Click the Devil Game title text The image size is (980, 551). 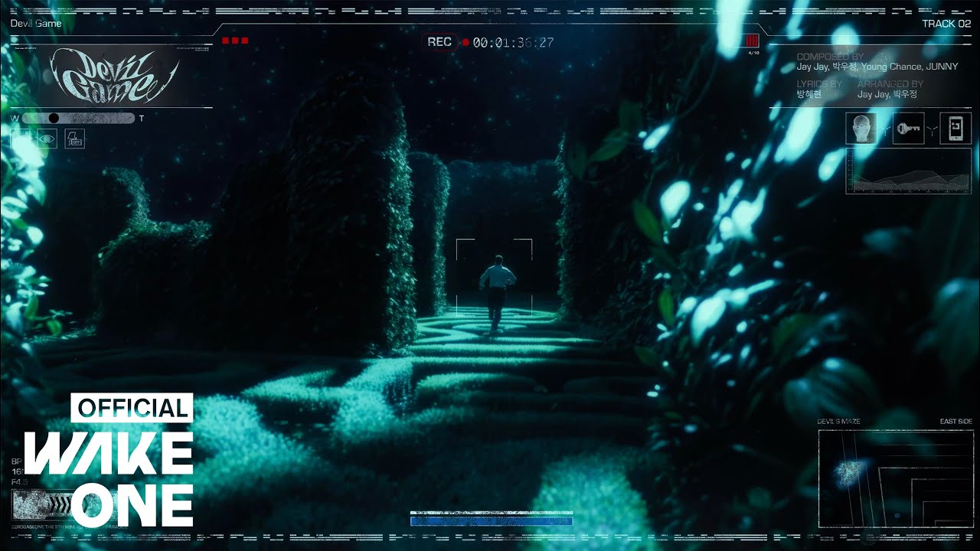coord(36,24)
